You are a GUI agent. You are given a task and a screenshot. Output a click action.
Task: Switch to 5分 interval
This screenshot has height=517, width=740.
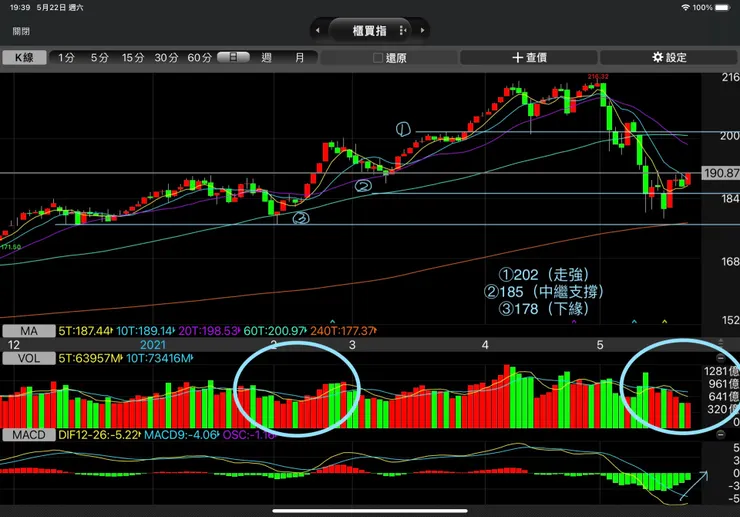pyautogui.click(x=100, y=58)
